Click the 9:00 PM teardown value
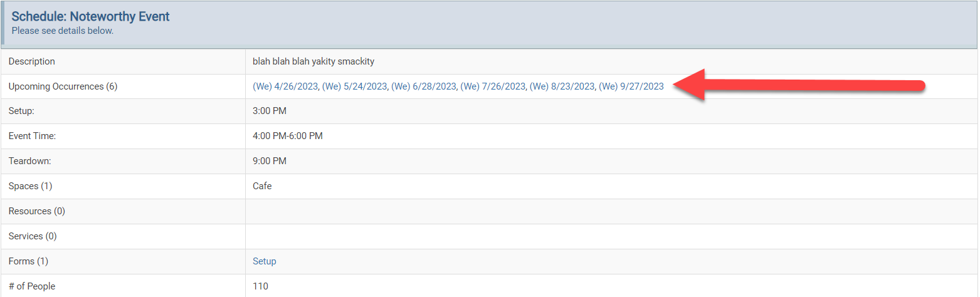Image resolution: width=980 pixels, height=297 pixels. [270, 161]
